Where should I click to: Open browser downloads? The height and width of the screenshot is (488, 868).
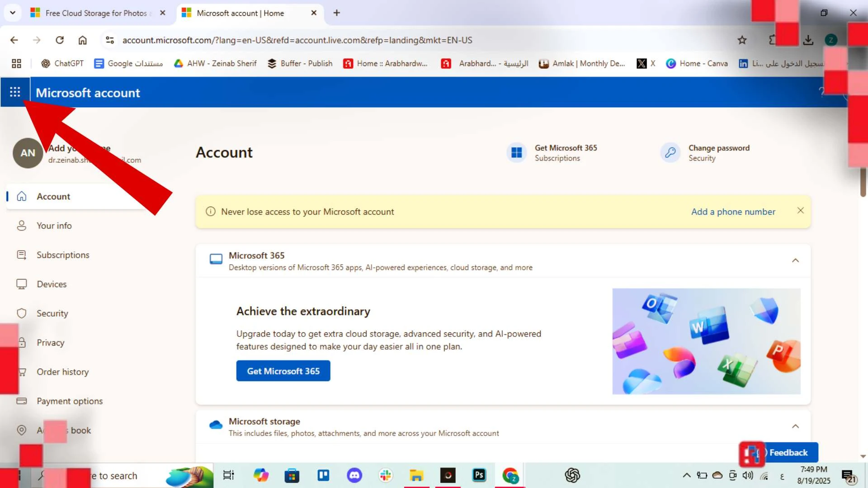808,40
